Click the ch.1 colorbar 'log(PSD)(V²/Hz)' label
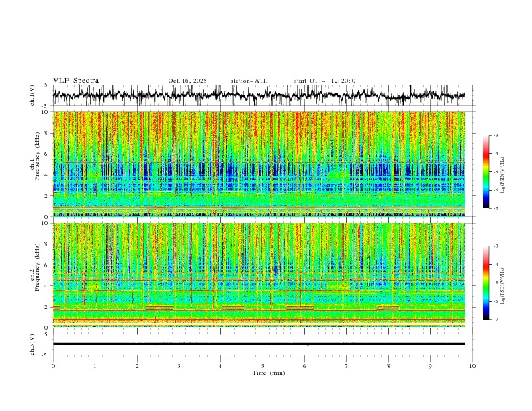The image size is (532, 411). 502,175
